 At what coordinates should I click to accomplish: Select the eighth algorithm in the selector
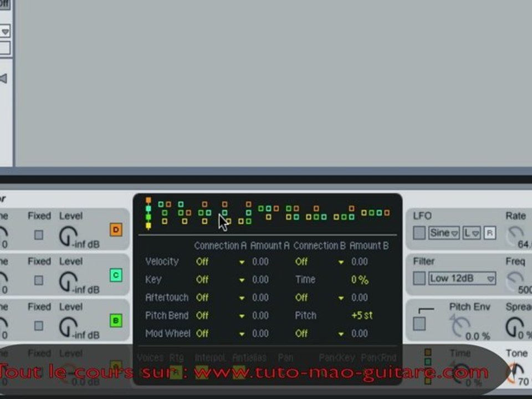tap(293, 213)
